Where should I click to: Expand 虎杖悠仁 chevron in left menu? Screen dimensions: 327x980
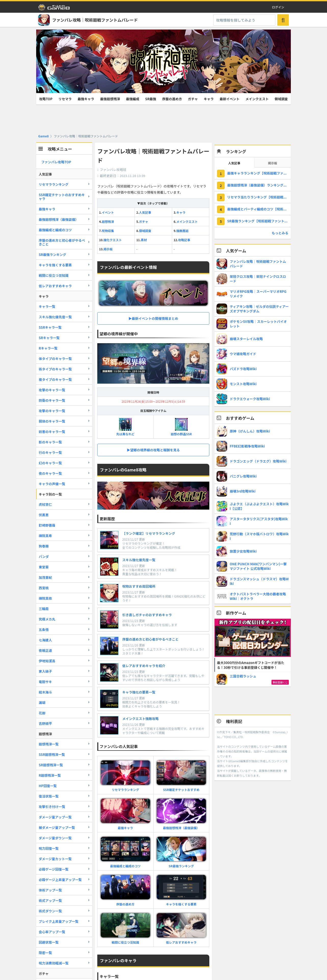pyautogui.click(x=89, y=505)
